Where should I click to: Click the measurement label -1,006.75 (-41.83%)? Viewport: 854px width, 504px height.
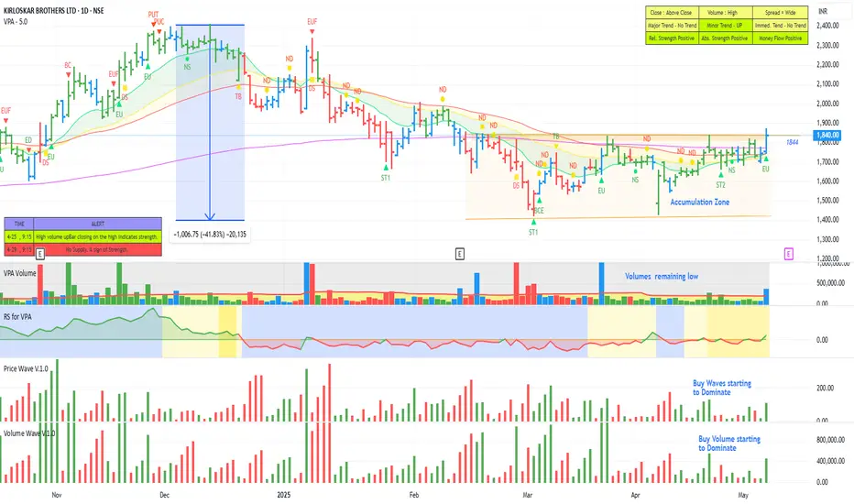[210, 235]
